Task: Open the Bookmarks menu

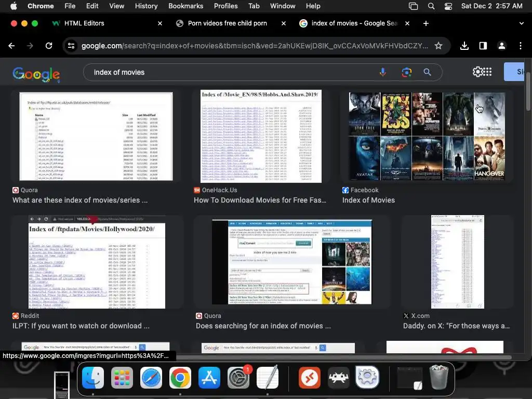Action: (185, 6)
